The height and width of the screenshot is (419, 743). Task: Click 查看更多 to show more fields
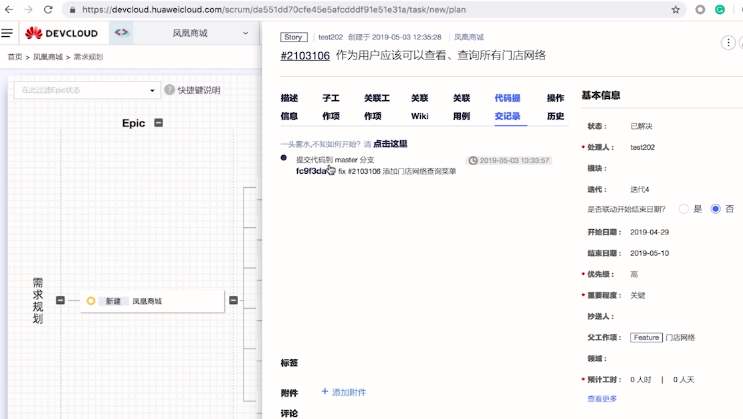(602, 399)
